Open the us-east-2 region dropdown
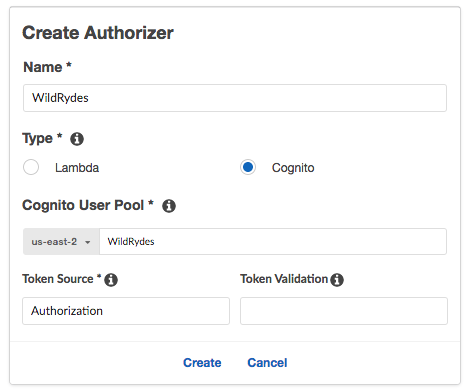The height and width of the screenshot is (392, 468). tap(61, 242)
